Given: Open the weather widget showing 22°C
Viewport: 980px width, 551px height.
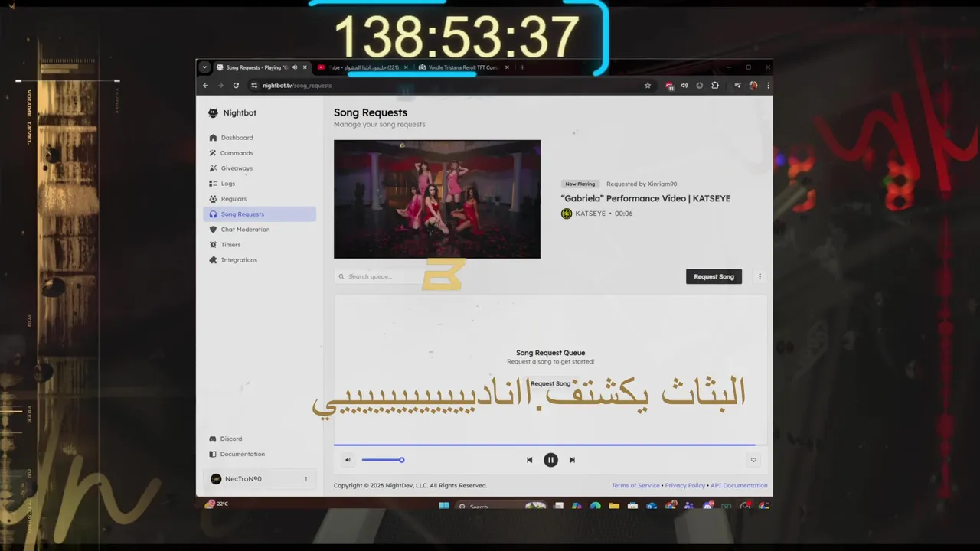Looking at the screenshot, I should [217, 504].
